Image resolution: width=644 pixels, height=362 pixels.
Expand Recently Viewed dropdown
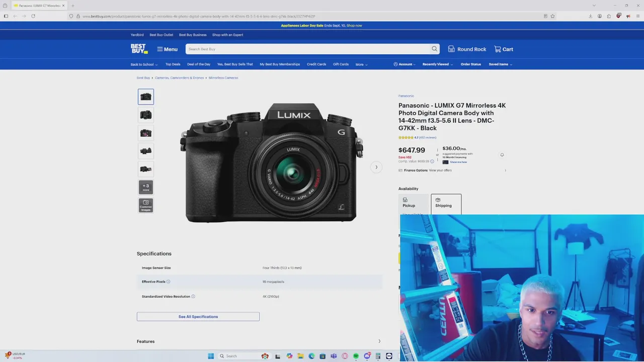[437, 64]
